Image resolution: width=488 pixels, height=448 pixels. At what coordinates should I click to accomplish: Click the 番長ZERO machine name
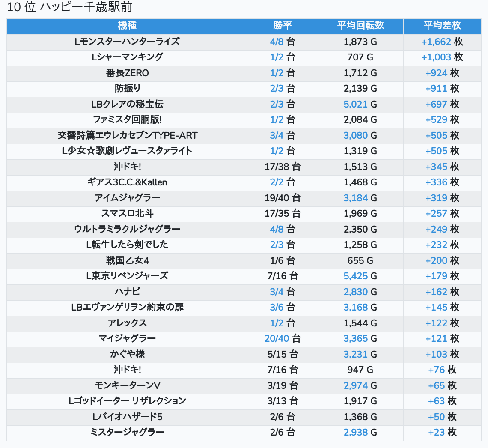(127, 73)
